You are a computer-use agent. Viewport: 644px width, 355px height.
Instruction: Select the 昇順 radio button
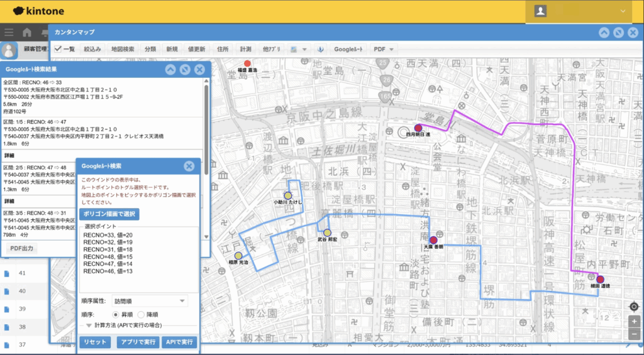coord(116,314)
